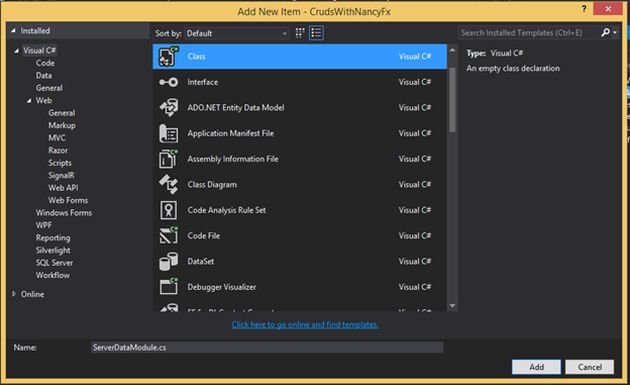630x385 pixels.
Task: Select the Debugger Visualizer icon
Action: tap(168, 287)
